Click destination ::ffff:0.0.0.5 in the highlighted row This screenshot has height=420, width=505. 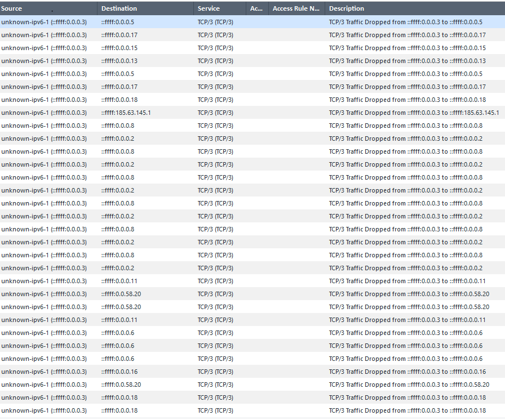tap(118, 22)
